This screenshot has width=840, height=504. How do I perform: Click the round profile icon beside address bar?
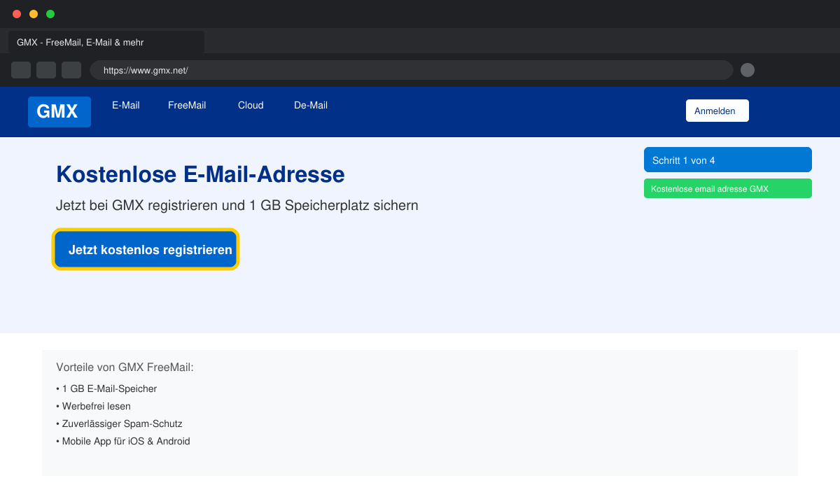click(x=748, y=70)
